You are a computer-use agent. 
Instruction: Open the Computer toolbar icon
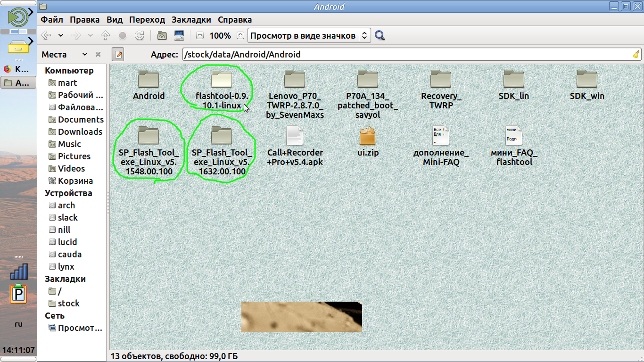(179, 35)
